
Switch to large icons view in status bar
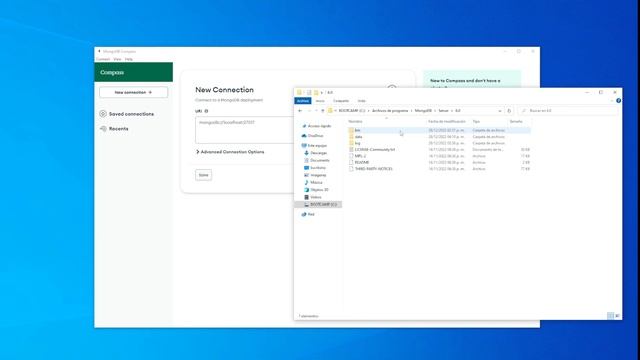point(617,316)
